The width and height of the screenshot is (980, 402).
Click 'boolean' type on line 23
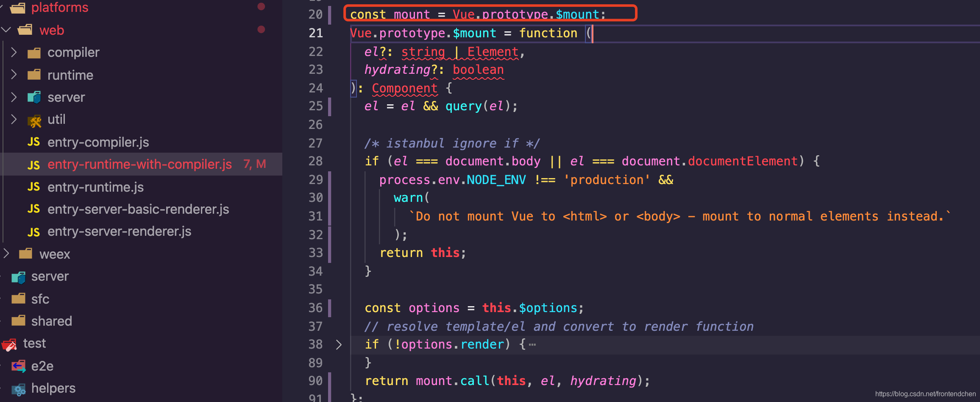click(478, 70)
